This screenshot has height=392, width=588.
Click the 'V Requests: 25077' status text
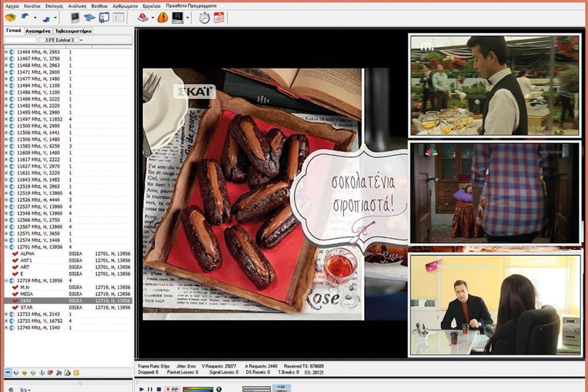coord(219,366)
